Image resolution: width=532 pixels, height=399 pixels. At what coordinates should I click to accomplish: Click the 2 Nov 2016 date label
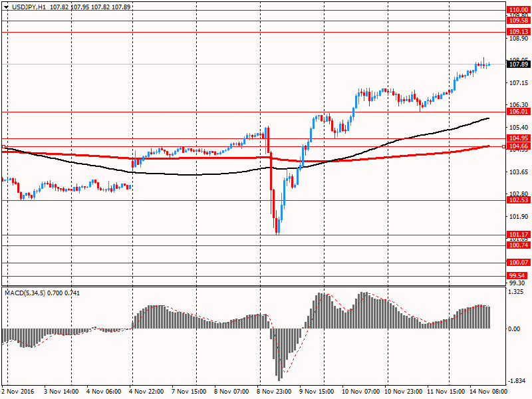click(18, 392)
